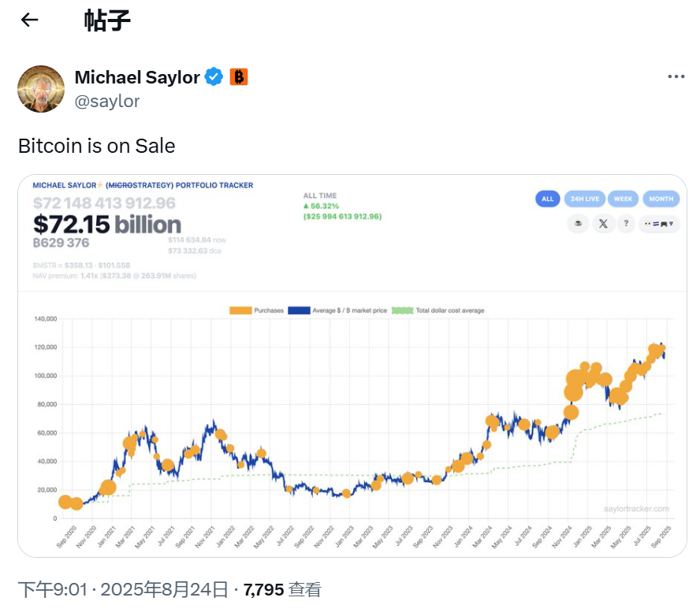Open @saylor's profile link
The width and height of the screenshot is (700, 616).
tap(106, 101)
